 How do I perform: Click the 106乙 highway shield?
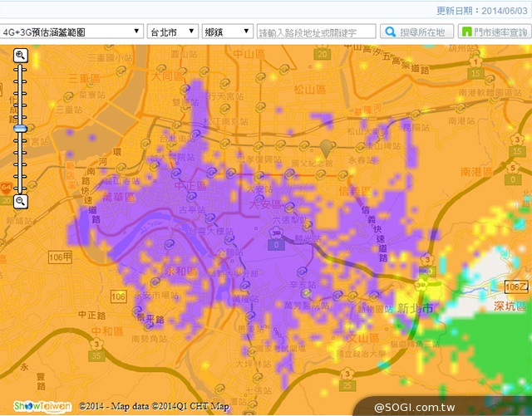(516, 286)
